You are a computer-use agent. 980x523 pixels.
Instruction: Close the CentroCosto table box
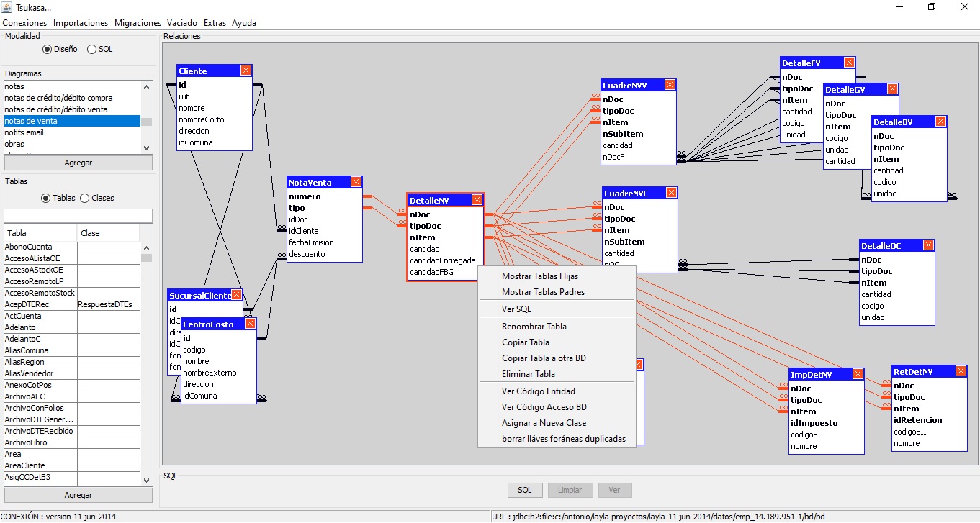point(250,324)
